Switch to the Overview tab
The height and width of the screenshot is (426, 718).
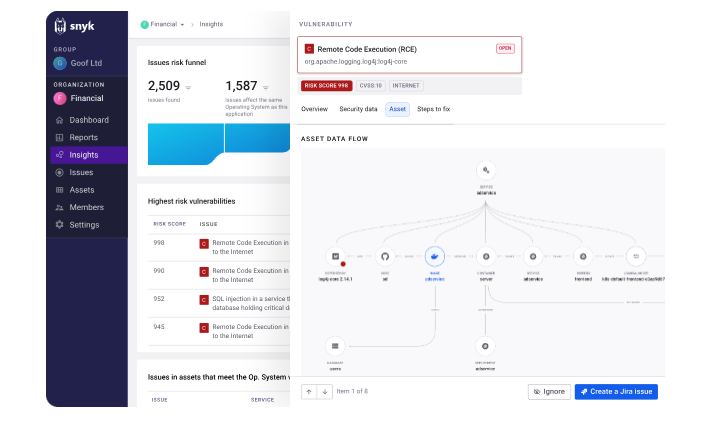315,109
